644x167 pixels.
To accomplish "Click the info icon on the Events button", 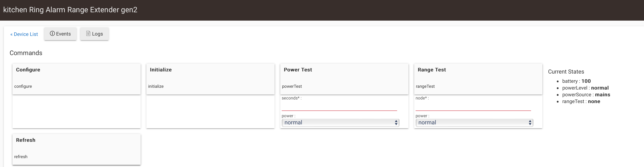I will click(52, 34).
